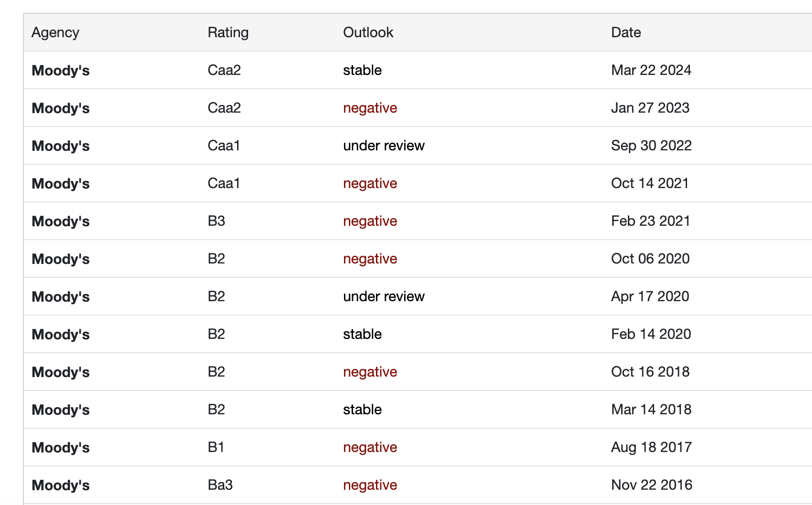Click the Outlook column header
Image resolution: width=812 pixels, height=505 pixels.
[368, 32]
